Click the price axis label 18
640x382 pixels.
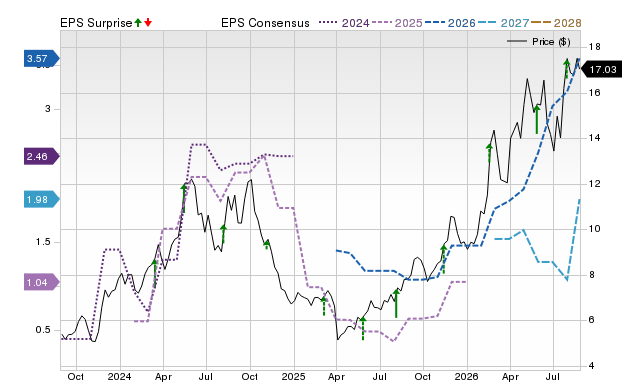click(595, 47)
